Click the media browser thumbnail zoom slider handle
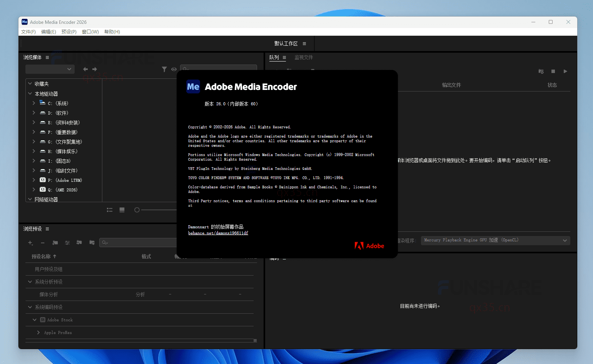The height and width of the screenshot is (364, 593). coord(137,210)
